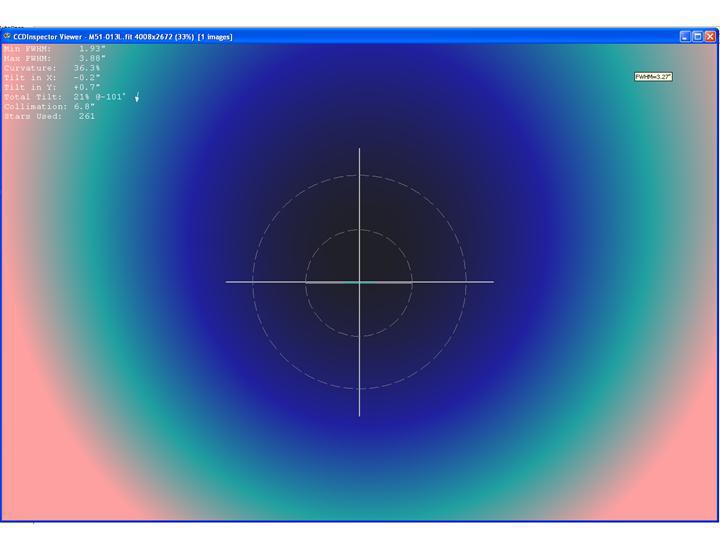Click the Collimation 6.8" readout

(x=49, y=107)
